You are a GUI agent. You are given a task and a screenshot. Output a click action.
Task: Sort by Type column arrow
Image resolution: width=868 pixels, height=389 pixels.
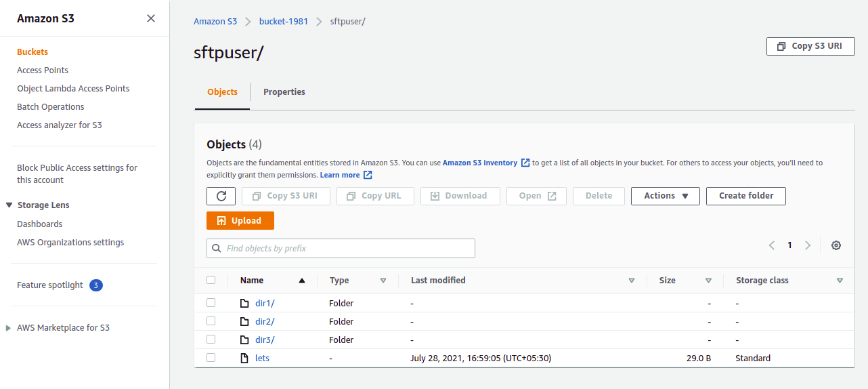point(383,281)
